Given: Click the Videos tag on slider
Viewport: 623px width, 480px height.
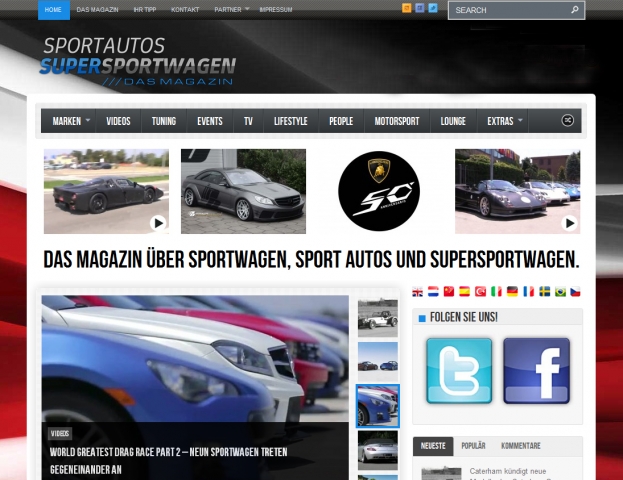Looking at the screenshot, I should tap(60, 434).
